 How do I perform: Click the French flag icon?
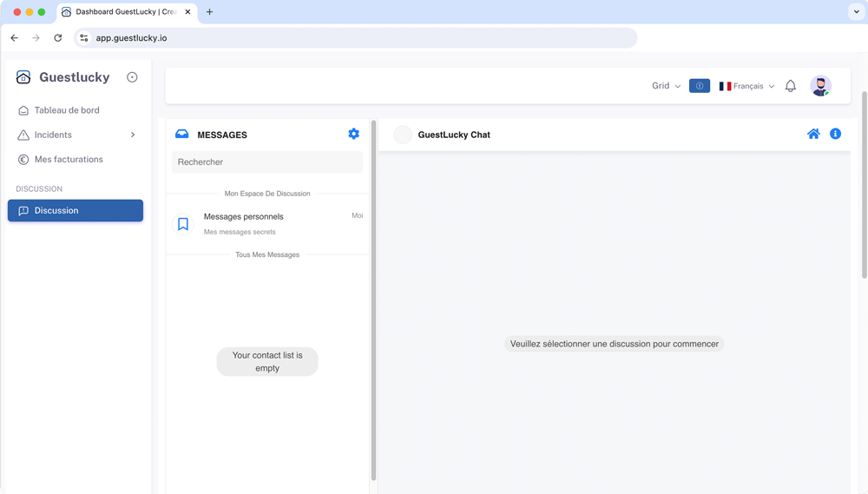point(725,86)
